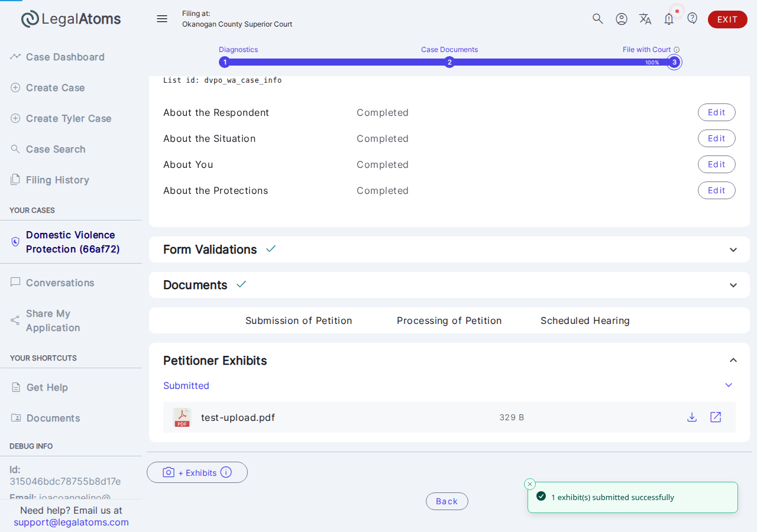Click the sidebar Documents folder icon
This screenshot has width=757, height=532.
tap(16, 418)
